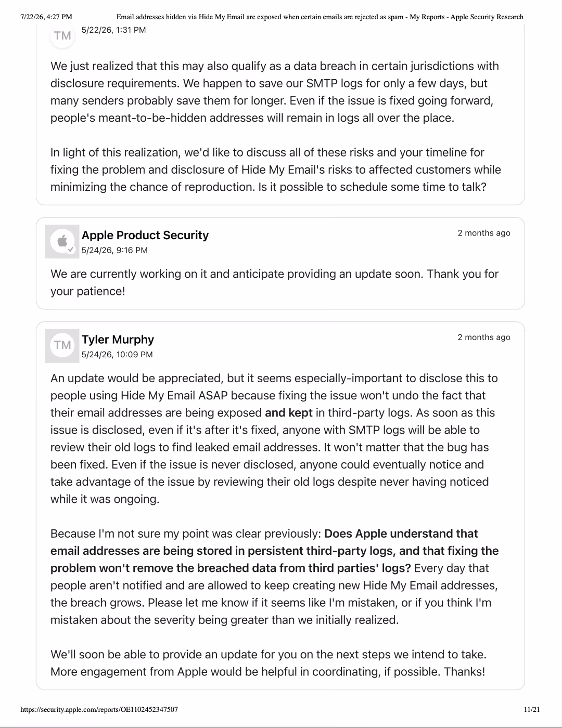Click the Apple logo avatar icon
Image resolution: width=562 pixels, height=728 pixels.
[x=62, y=241]
